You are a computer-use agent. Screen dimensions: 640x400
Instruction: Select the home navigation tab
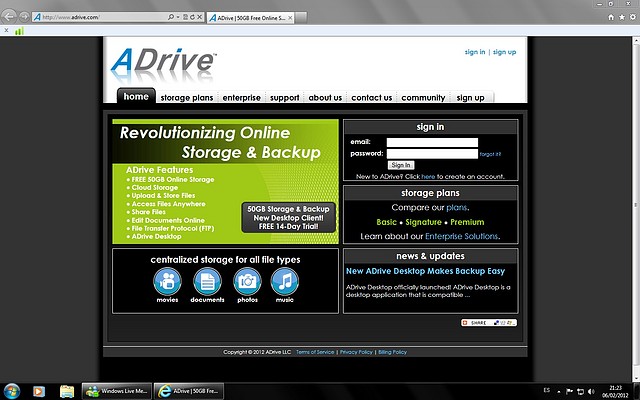(x=136, y=96)
